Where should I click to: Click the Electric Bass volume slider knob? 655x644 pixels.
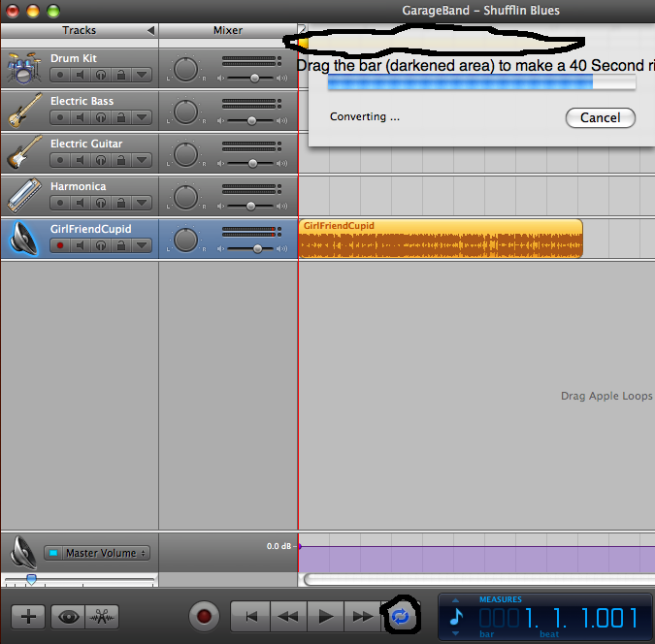(251, 120)
